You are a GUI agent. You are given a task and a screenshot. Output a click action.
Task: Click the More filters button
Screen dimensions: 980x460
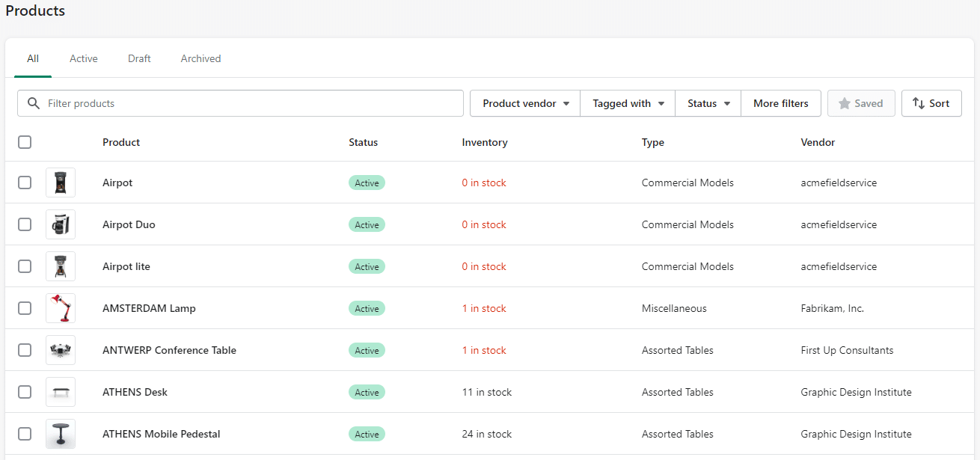tap(780, 103)
